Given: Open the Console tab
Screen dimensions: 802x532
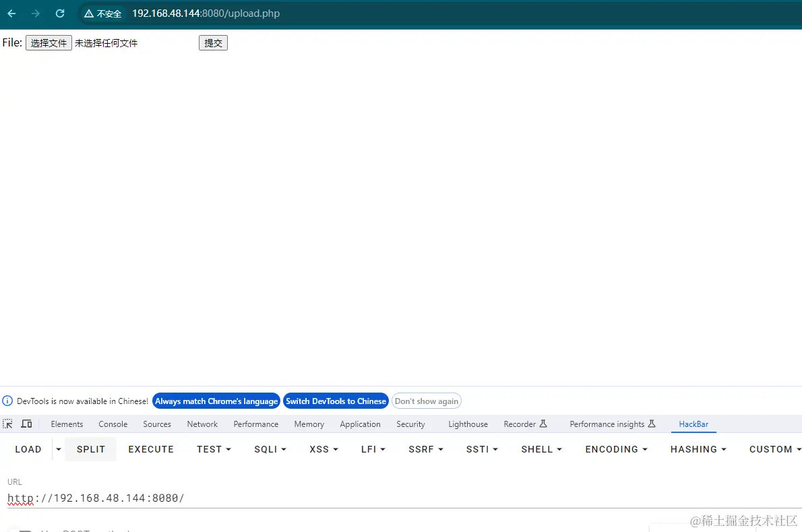Looking at the screenshot, I should coord(113,424).
